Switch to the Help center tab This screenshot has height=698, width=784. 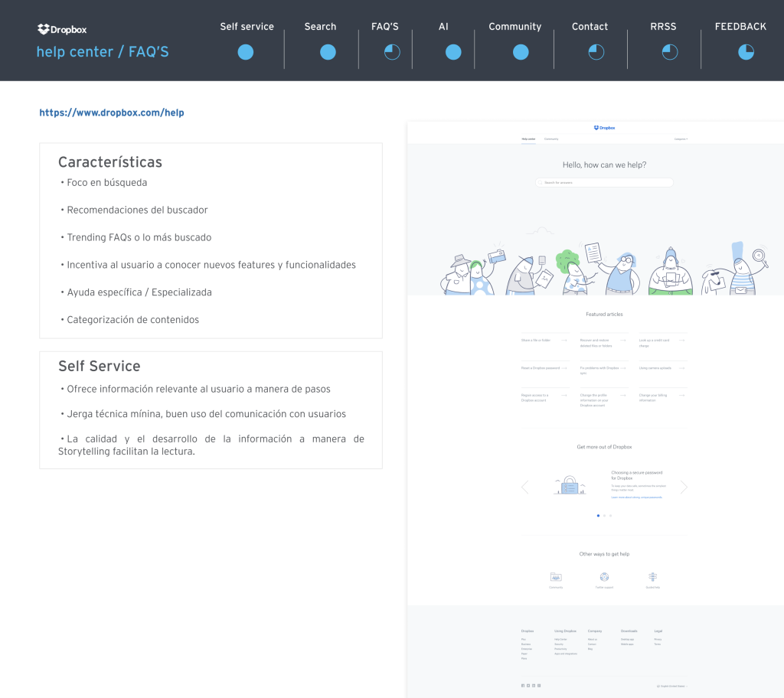pyautogui.click(x=528, y=139)
